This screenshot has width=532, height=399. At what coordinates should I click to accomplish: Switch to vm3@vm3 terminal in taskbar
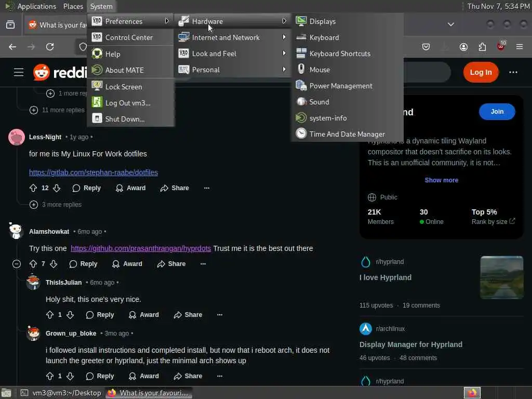click(61, 393)
